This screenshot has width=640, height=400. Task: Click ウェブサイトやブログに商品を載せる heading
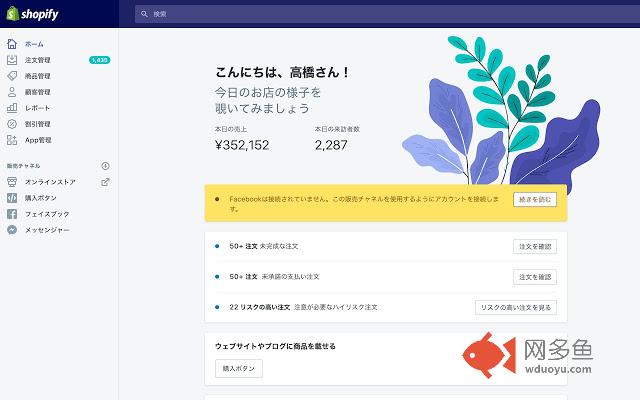pos(275,346)
